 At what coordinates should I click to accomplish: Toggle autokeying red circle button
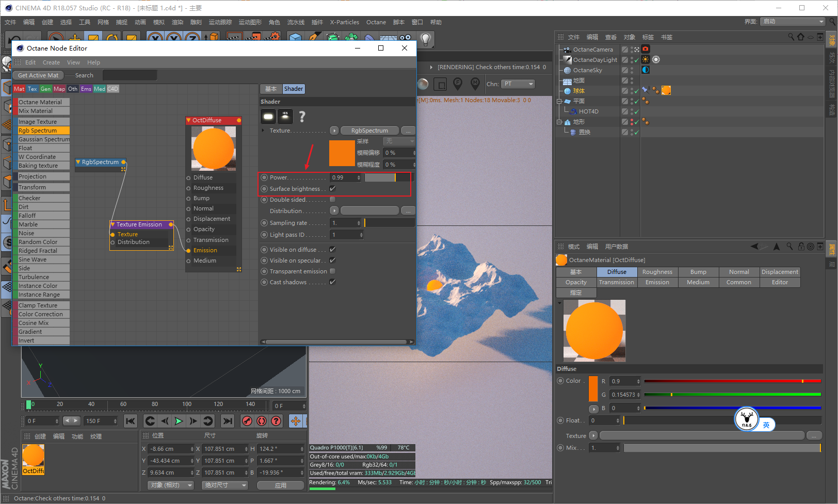click(x=262, y=421)
